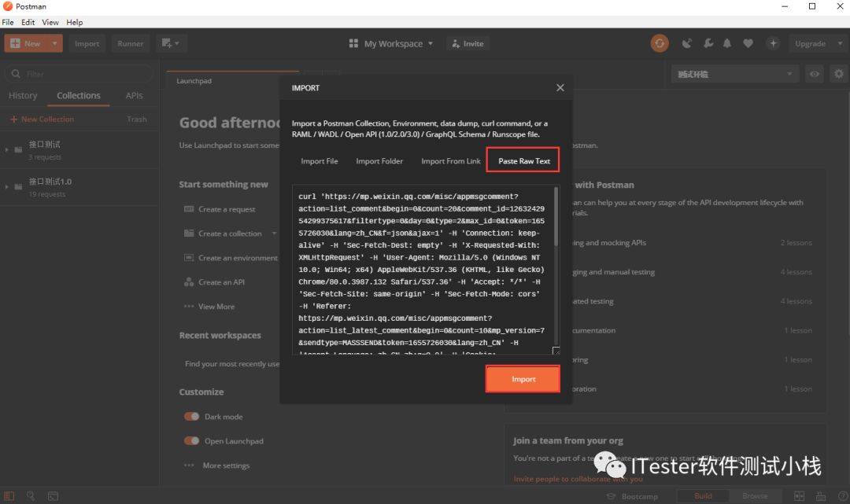Viewport: 850px width, 504px height.
Task: Switch to Import Folder tab
Action: click(379, 160)
